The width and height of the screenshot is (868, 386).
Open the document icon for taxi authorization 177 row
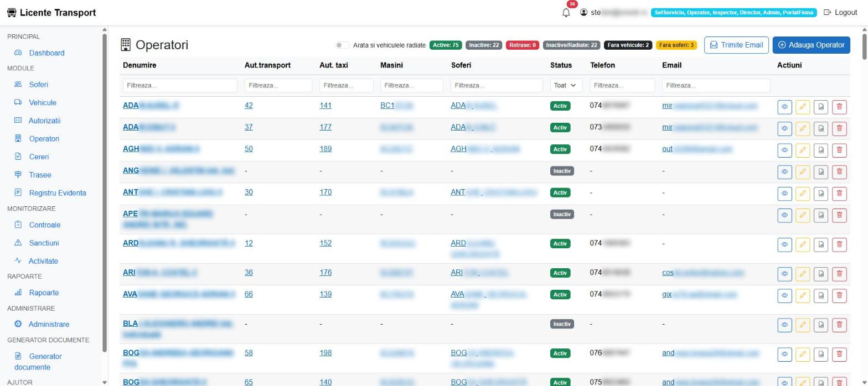tap(821, 128)
